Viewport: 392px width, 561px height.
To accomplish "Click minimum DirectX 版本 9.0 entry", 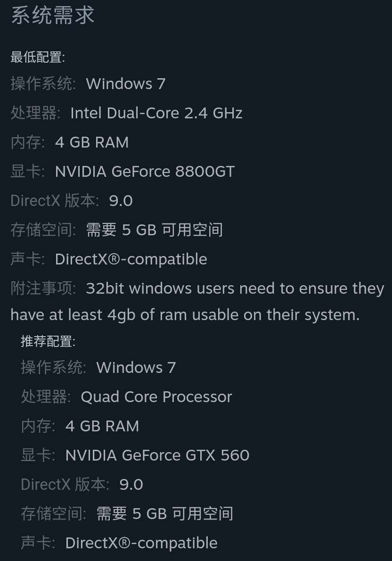I will 72,201.
